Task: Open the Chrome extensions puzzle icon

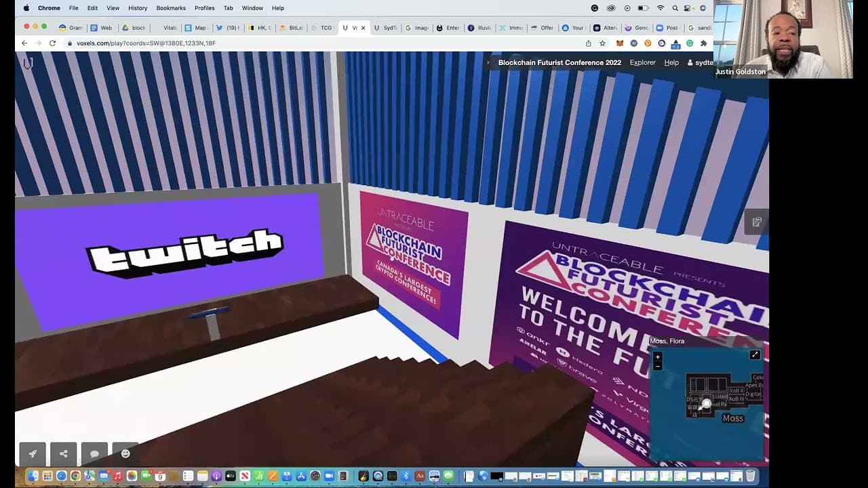Action: click(703, 43)
